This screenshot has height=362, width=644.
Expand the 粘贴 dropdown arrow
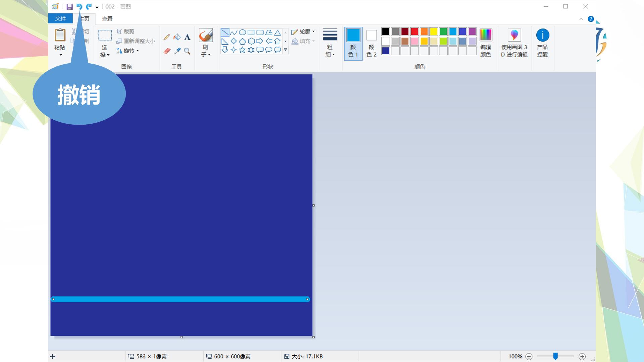(x=60, y=55)
